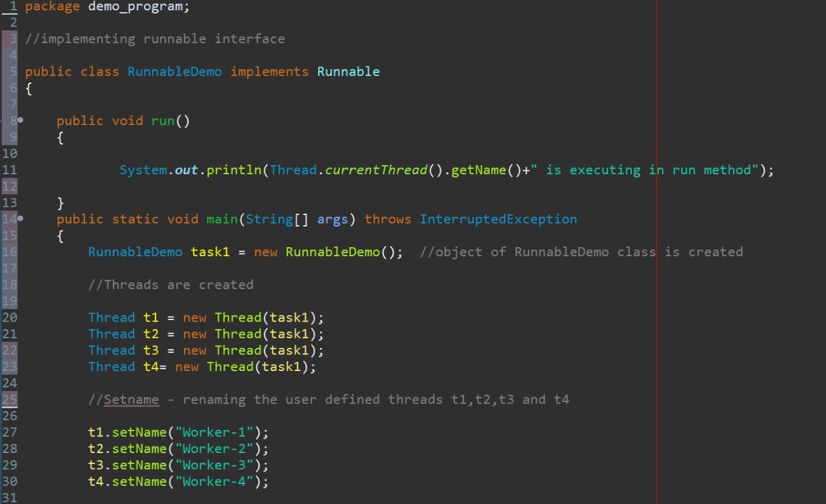The height and width of the screenshot is (504, 826).
Task: Click the comment //Threads are created
Action: click(170, 284)
